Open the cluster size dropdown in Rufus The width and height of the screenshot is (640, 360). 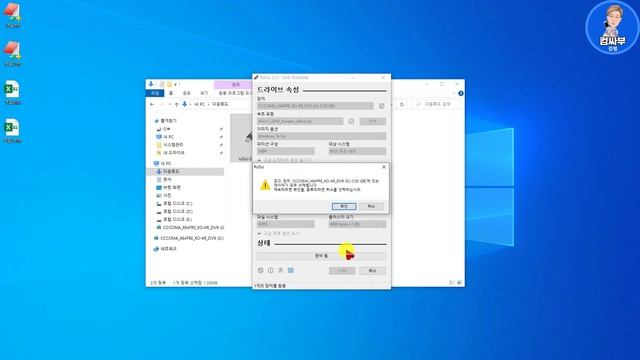[357, 224]
